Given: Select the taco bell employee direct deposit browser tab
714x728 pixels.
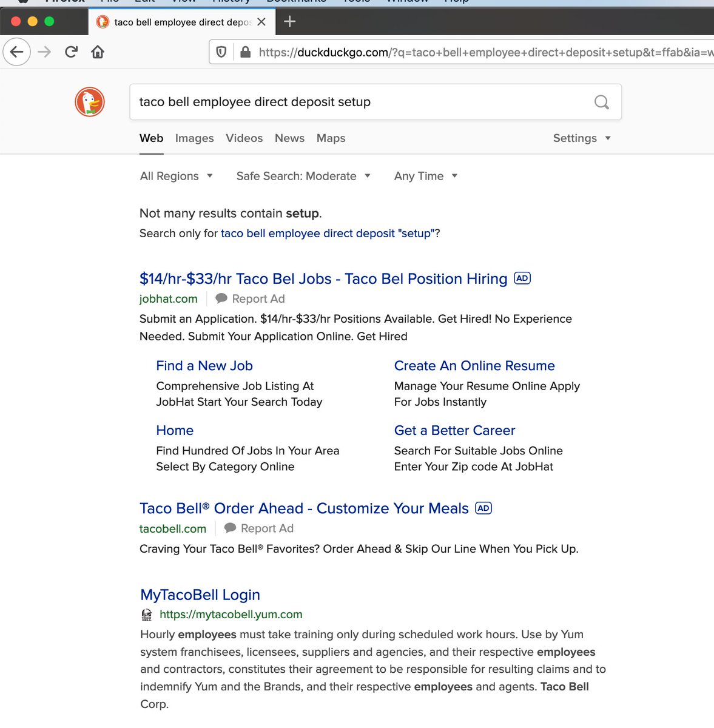Looking at the screenshot, I should coord(182,22).
